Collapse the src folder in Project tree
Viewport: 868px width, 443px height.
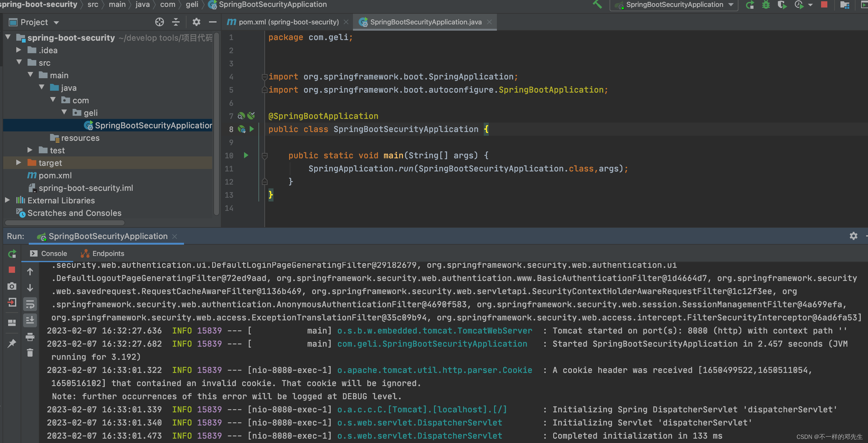click(19, 62)
